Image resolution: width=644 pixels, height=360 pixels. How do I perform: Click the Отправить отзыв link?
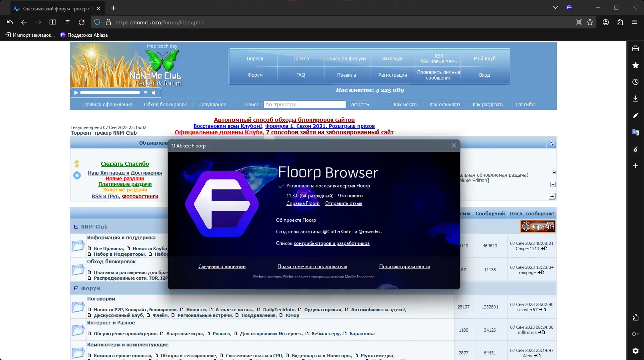pos(344,203)
